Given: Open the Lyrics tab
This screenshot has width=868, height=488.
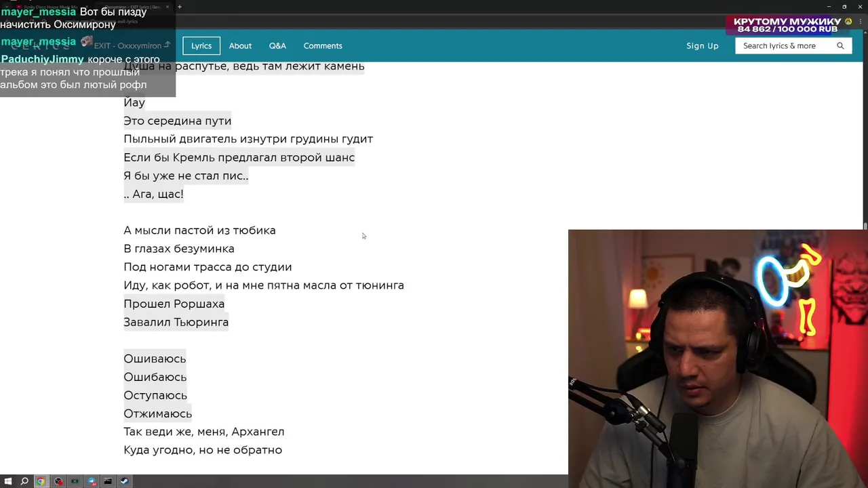Looking at the screenshot, I should (x=201, y=46).
